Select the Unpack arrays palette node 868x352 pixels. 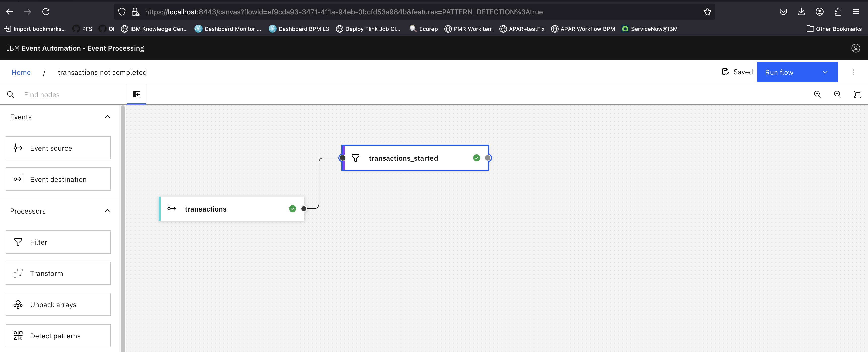58,304
